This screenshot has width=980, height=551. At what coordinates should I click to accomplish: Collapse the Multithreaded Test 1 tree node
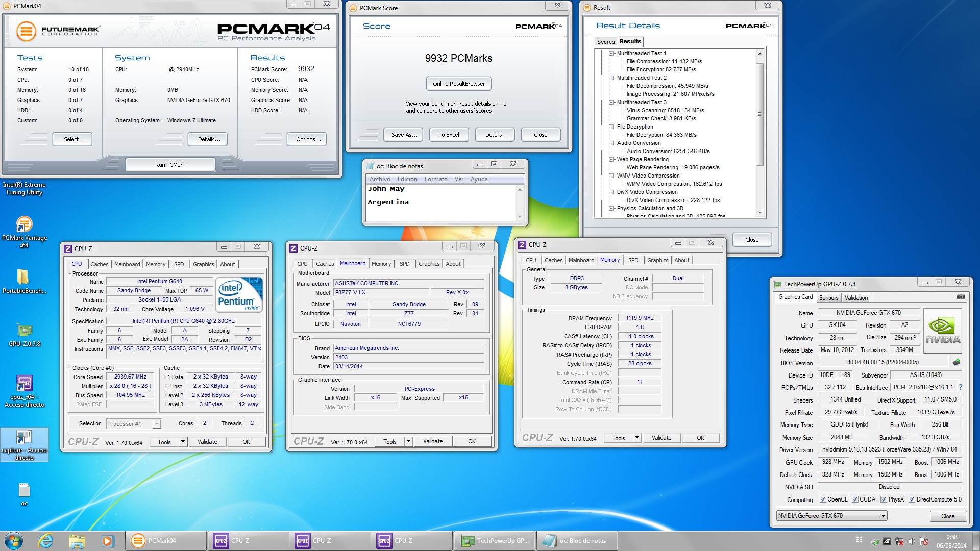611,53
